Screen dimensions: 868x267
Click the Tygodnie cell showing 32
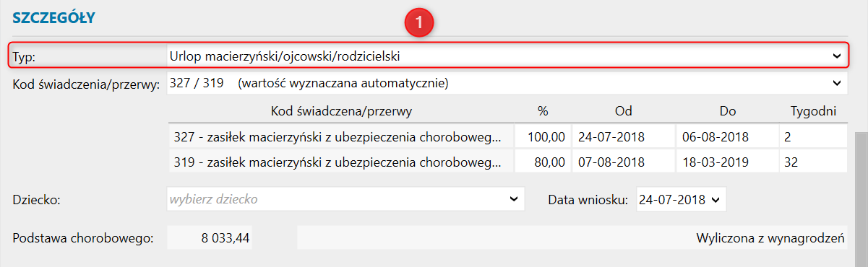click(812, 162)
